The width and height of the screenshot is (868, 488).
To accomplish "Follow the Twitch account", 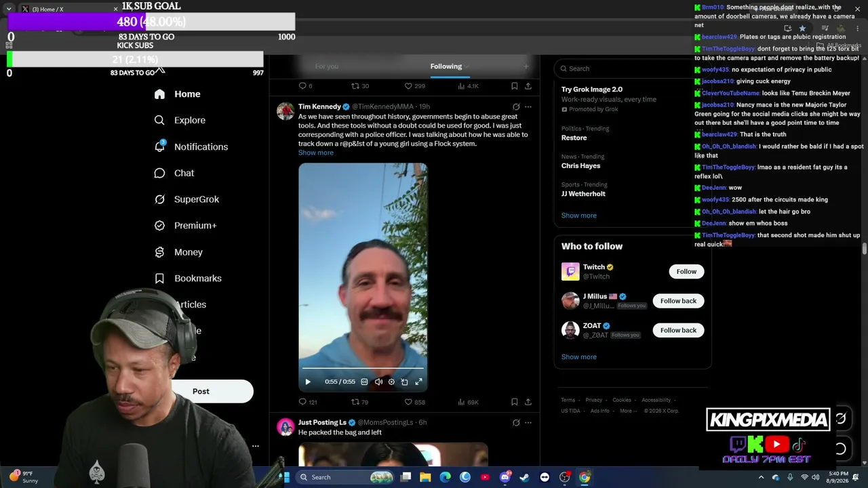I will point(686,272).
